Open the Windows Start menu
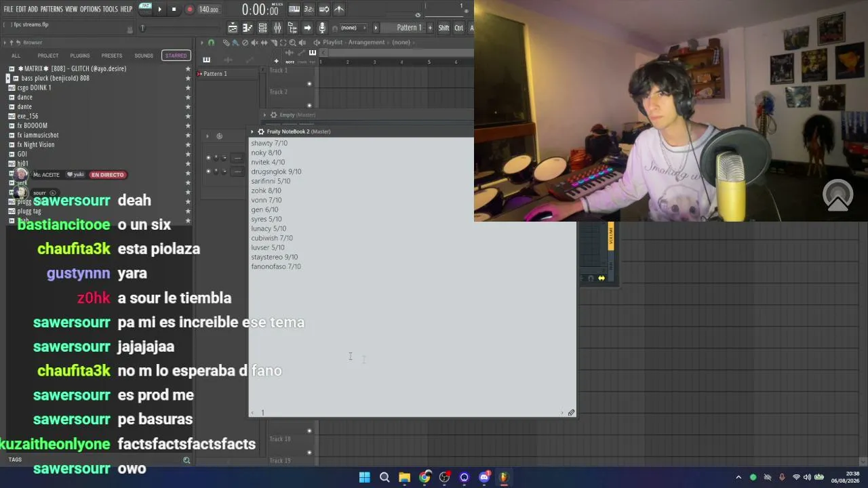The image size is (868, 488). (365, 477)
